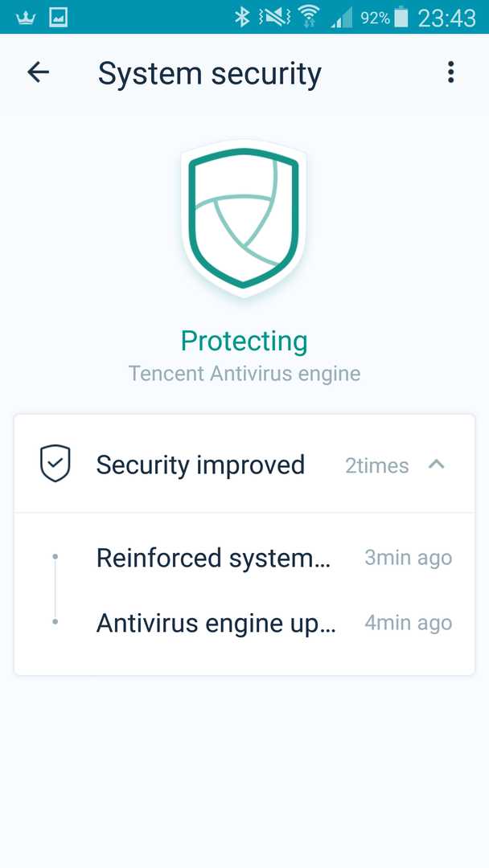Tap the Tencent Antivirus engine label
Screen dimensions: 489x868
(244, 374)
